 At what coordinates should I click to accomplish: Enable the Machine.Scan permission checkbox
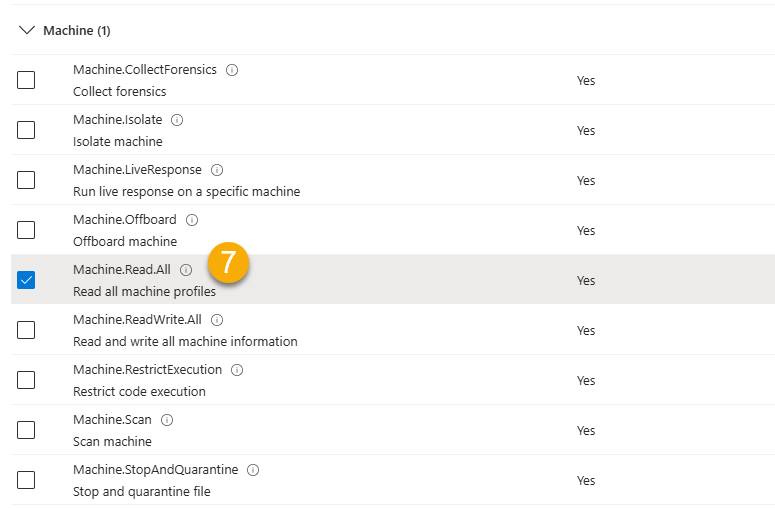click(26, 430)
